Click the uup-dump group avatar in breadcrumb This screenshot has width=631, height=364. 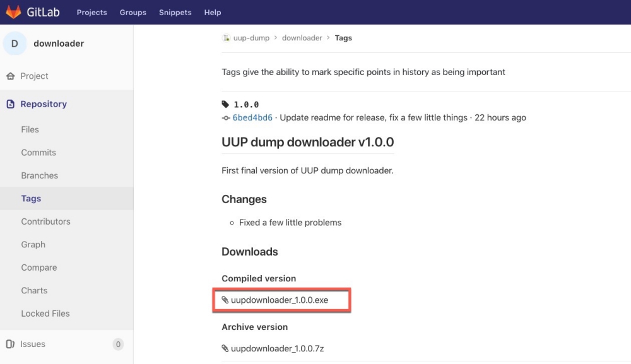pos(227,38)
